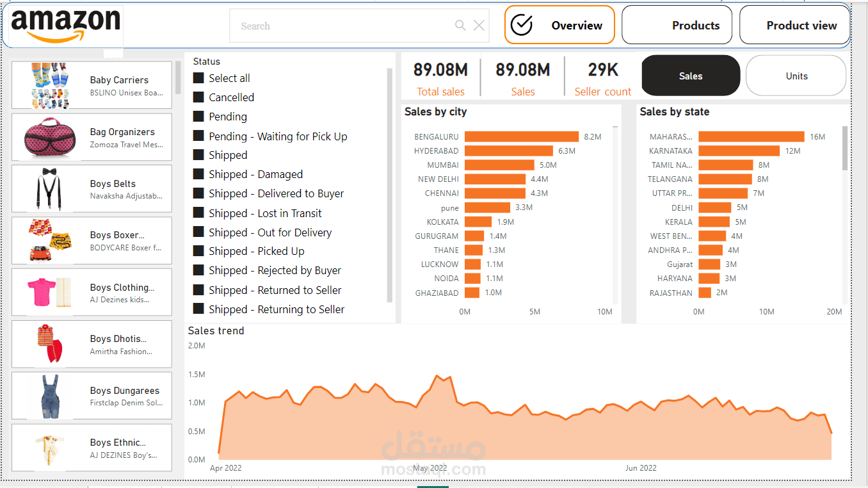
Task: Click the product list scrollbar
Action: tap(178, 77)
